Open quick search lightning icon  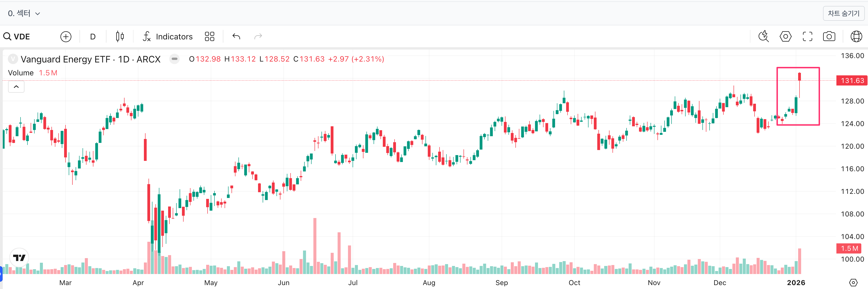(763, 36)
